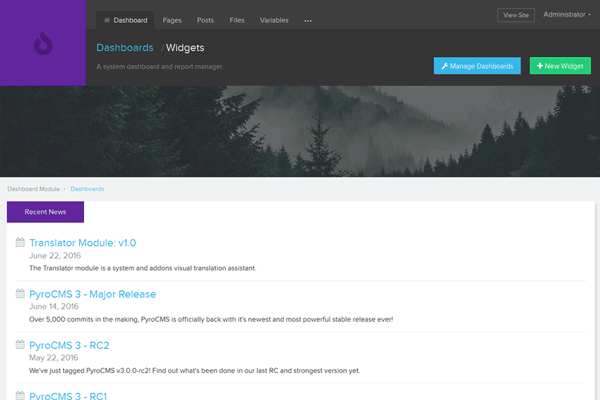This screenshot has width=600, height=400.
Task: Click the misty forest banner image
Action: (300, 131)
